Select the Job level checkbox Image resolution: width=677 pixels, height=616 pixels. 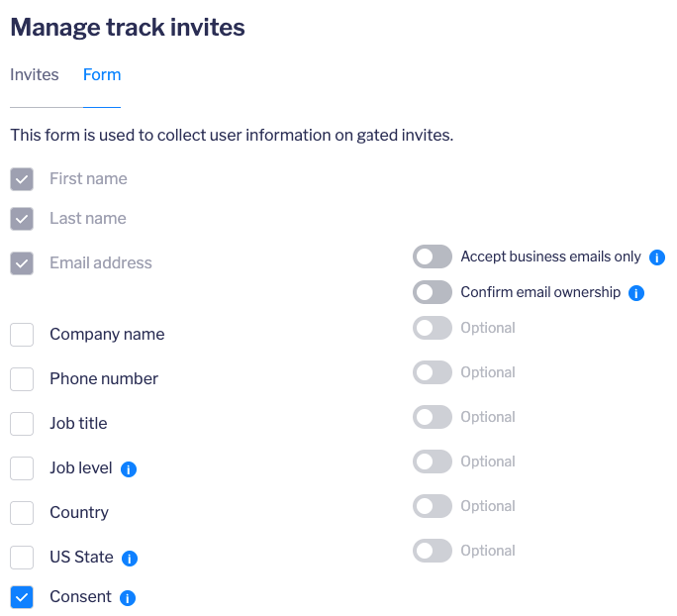22,468
